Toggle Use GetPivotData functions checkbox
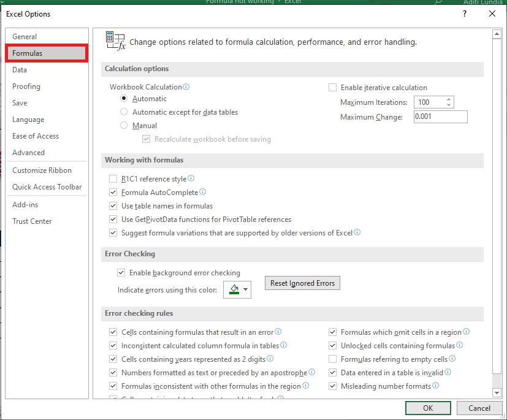 113,220
